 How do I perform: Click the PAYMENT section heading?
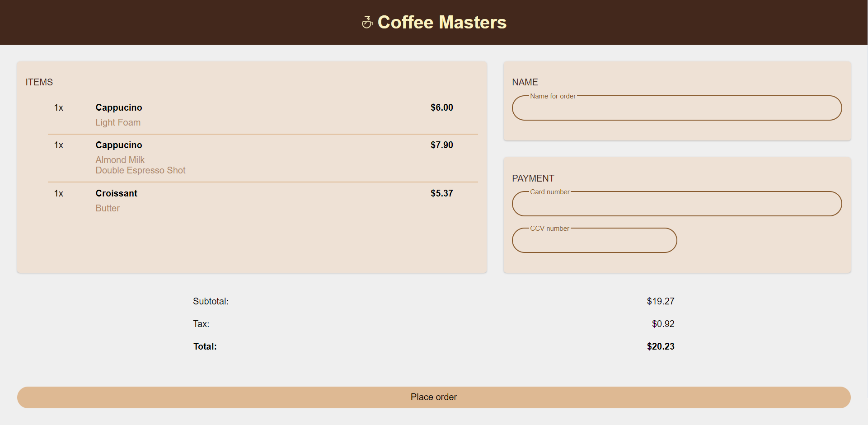click(x=533, y=178)
